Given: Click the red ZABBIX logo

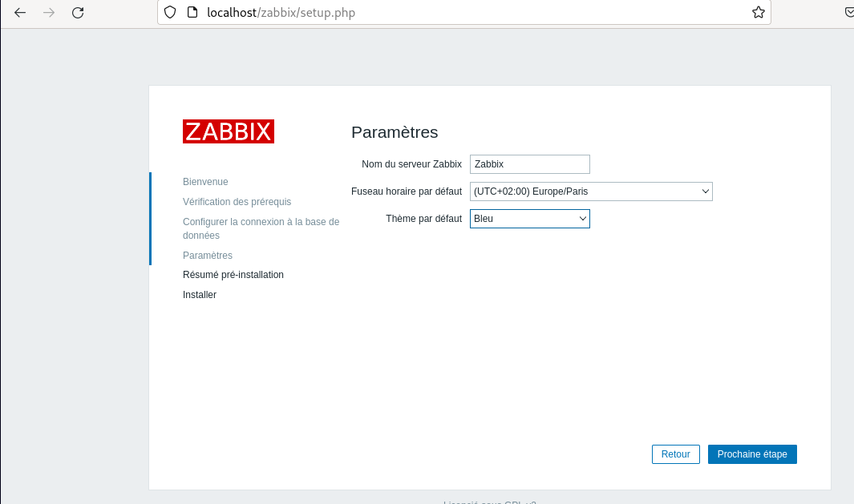Looking at the screenshot, I should pyautogui.click(x=229, y=131).
